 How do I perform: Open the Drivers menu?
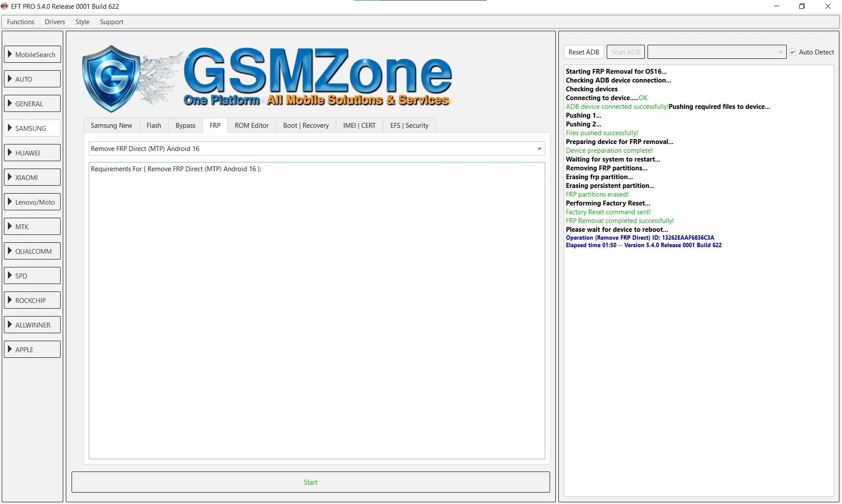[x=54, y=22]
